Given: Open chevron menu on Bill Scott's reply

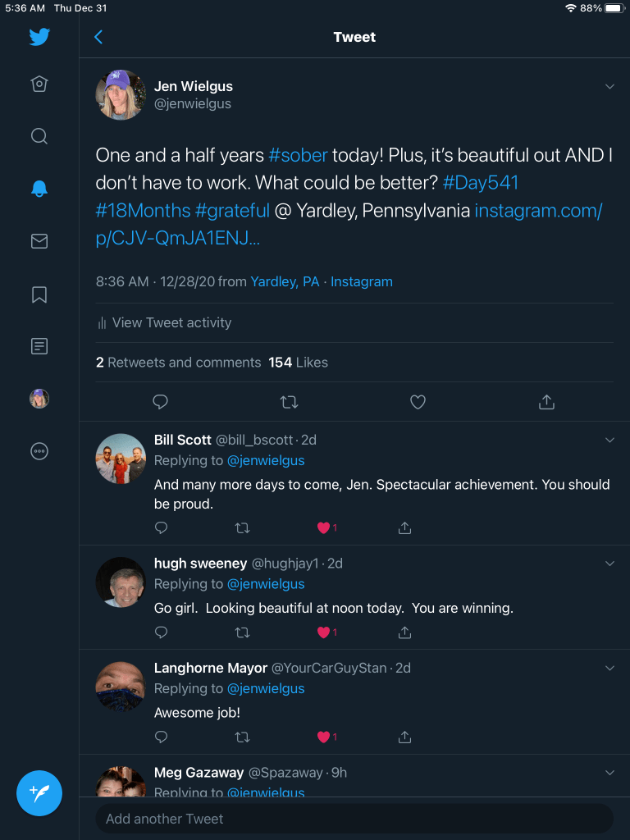Looking at the screenshot, I should coord(609,441).
